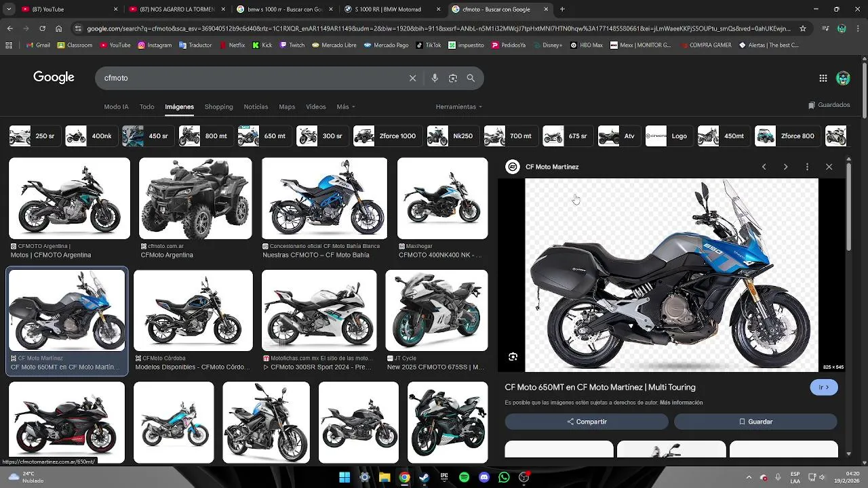Open the weather widget 24°C Nublado
Image resolution: width=868 pixels, height=488 pixels.
pyautogui.click(x=27, y=477)
